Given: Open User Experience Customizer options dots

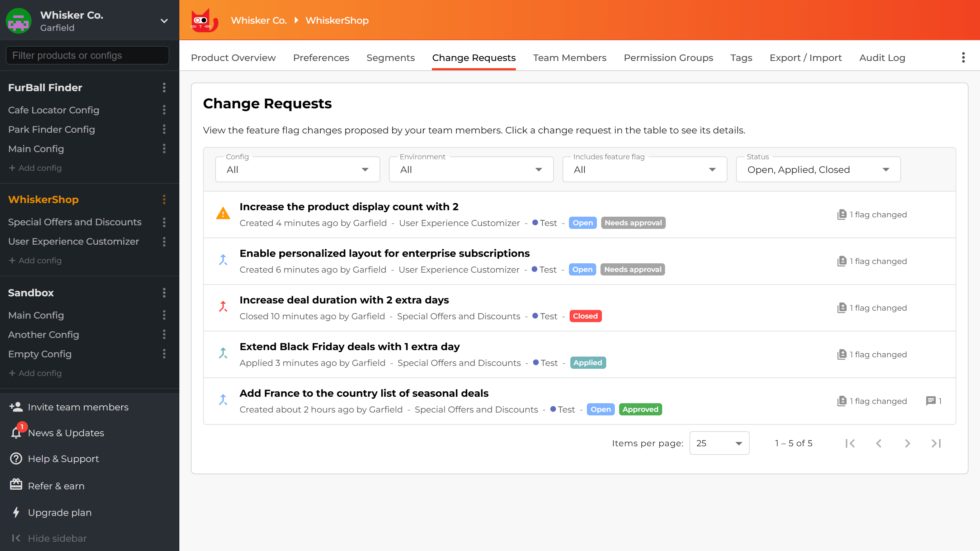Looking at the screenshot, I should [x=164, y=241].
